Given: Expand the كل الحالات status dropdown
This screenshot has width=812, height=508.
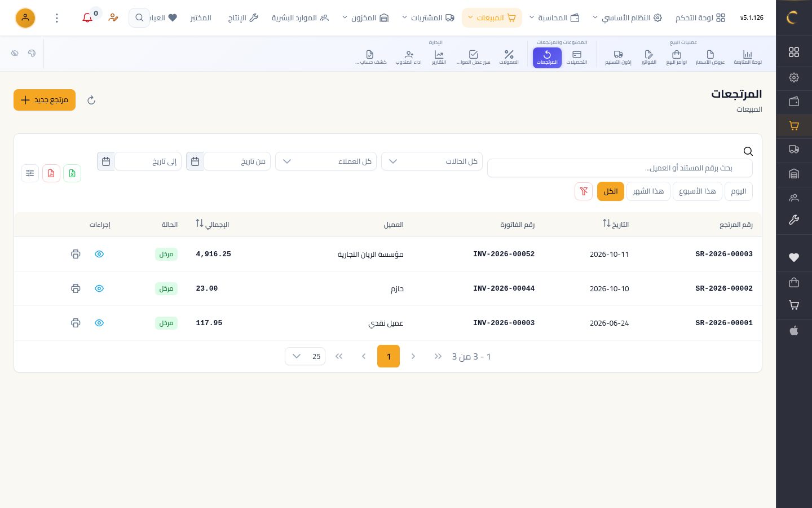Looking at the screenshot, I should [x=432, y=161].
